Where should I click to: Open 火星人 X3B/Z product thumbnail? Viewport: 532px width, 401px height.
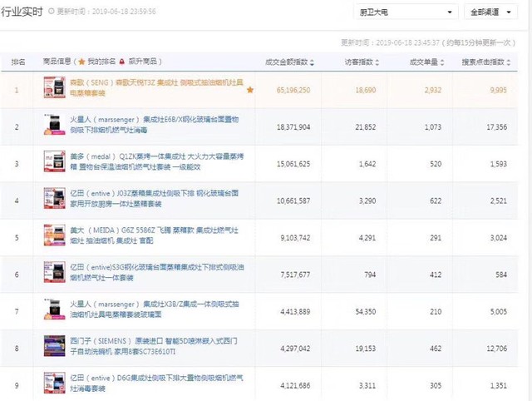pos(54,309)
